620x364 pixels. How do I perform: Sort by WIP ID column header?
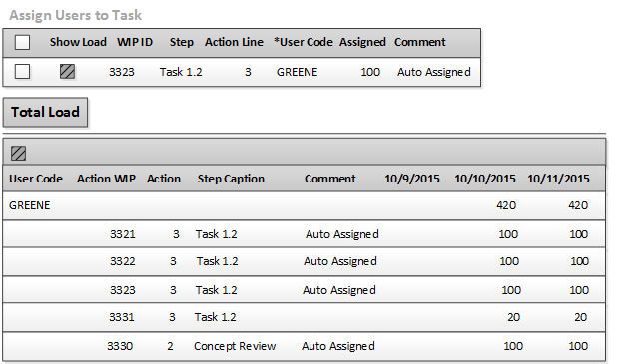click(x=135, y=42)
